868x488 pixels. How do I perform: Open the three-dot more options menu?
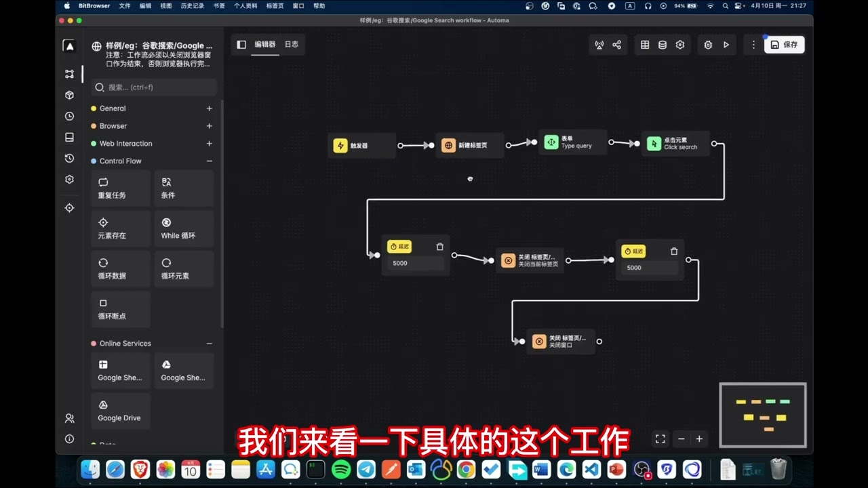coord(753,45)
